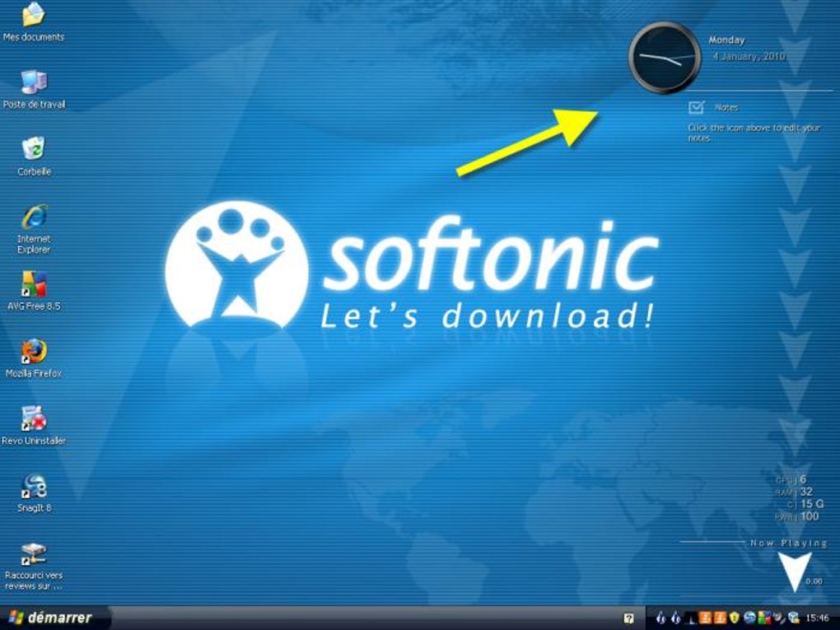Launch Internet Explorer from the desktop
The height and width of the screenshot is (630, 840).
[x=34, y=217]
